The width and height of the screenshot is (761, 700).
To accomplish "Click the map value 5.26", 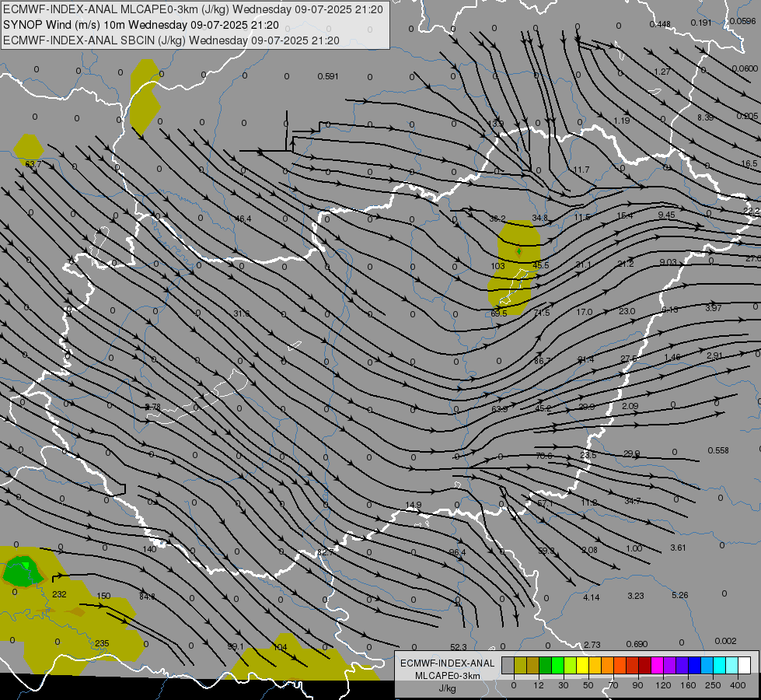I will [x=680, y=595].
